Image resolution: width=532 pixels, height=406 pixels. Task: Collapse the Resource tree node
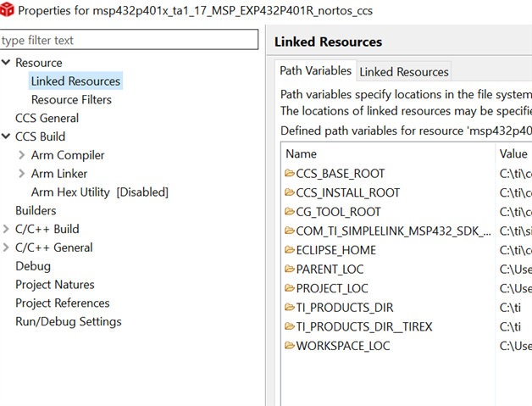(7, 63)
